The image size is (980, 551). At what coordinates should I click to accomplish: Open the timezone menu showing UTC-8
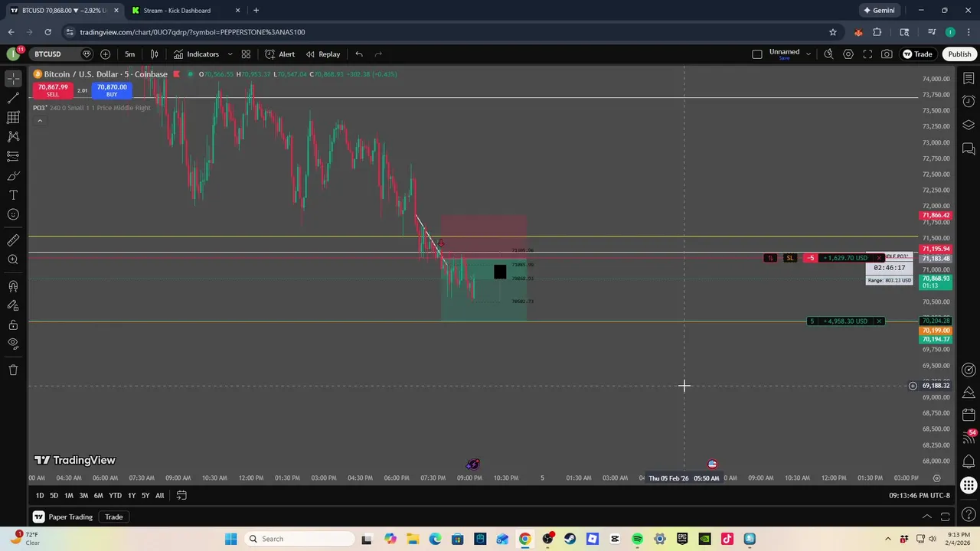point(920,496)
